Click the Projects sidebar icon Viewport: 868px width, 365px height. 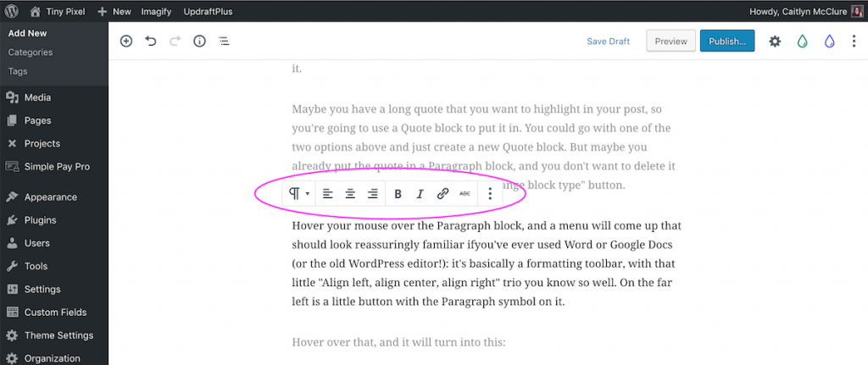pos(12,143)
